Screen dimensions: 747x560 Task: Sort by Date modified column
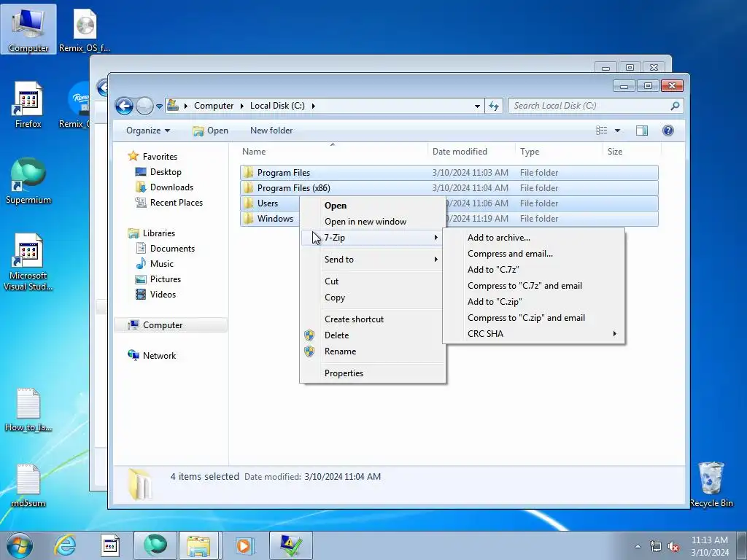(x=460, y=152)
